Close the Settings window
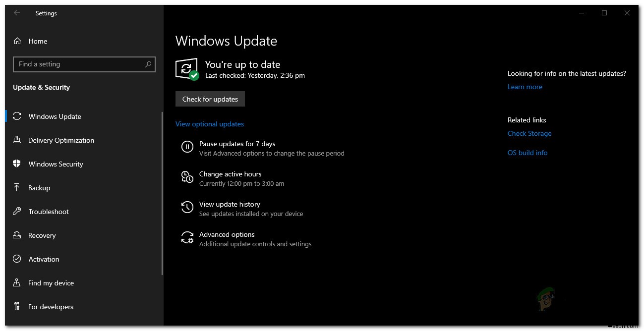 (x=627, y=13)
